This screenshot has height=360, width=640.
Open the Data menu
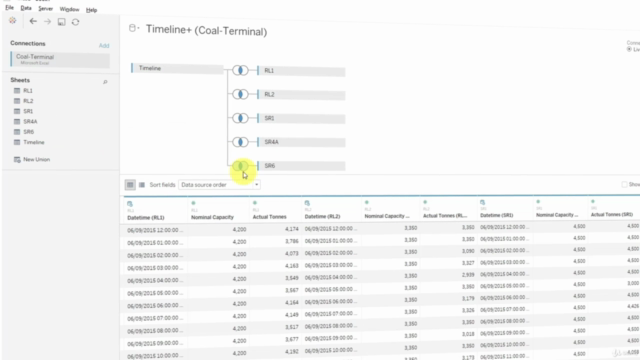pyautogui.click(x=26, y=8)
